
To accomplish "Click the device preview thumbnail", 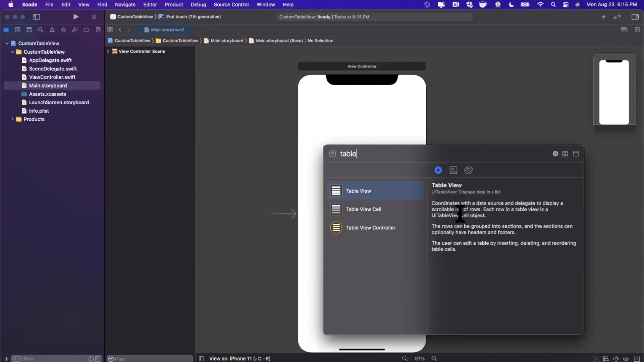I will (614, 92).
